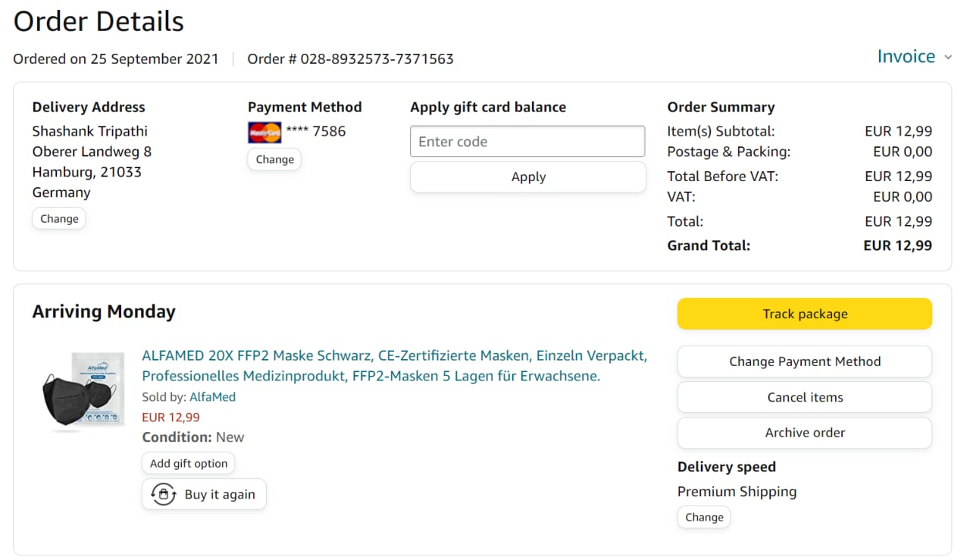Open the Invoice menu link
The height and width of the screenshot is (560, 970).
click(x=906, y=57)
